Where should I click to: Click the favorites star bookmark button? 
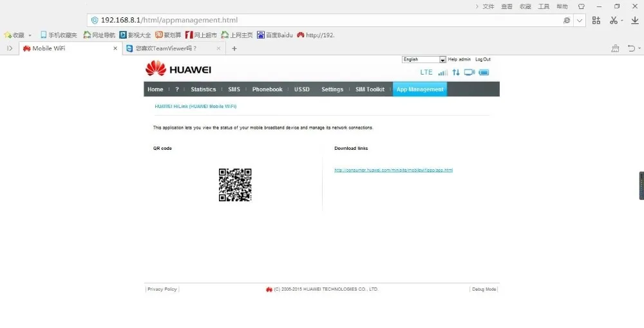[14, 35]
